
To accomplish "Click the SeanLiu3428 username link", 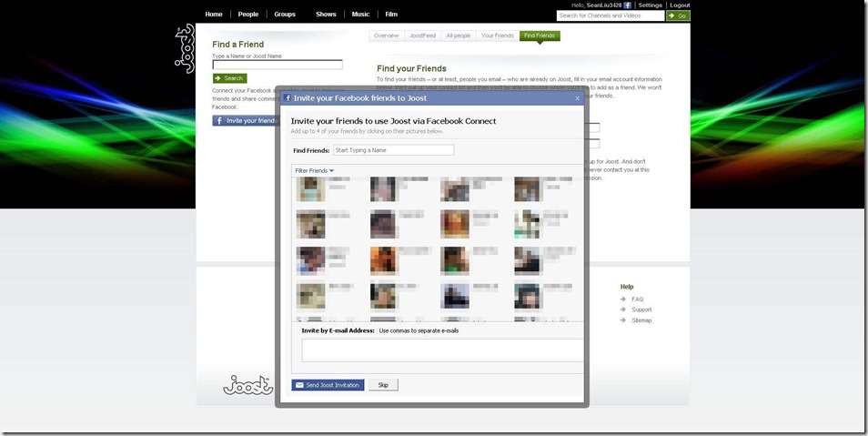I will tap(604, 5).
